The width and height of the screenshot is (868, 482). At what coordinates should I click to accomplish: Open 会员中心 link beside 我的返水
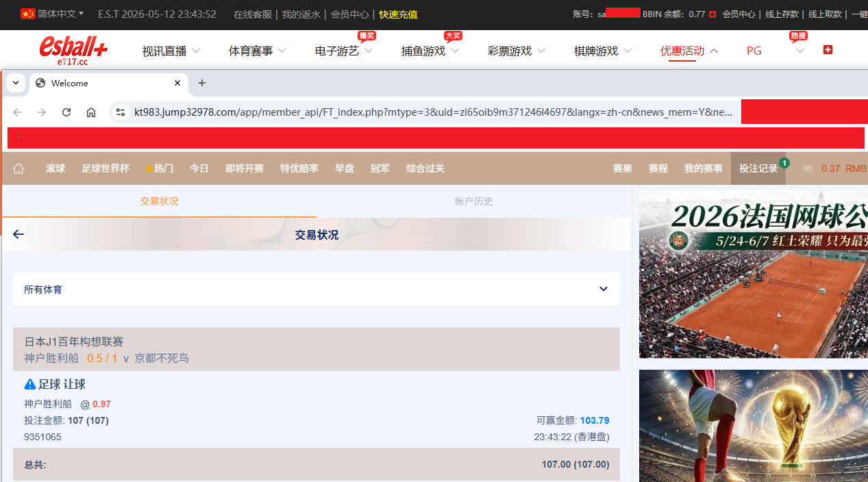click(349, 14)
